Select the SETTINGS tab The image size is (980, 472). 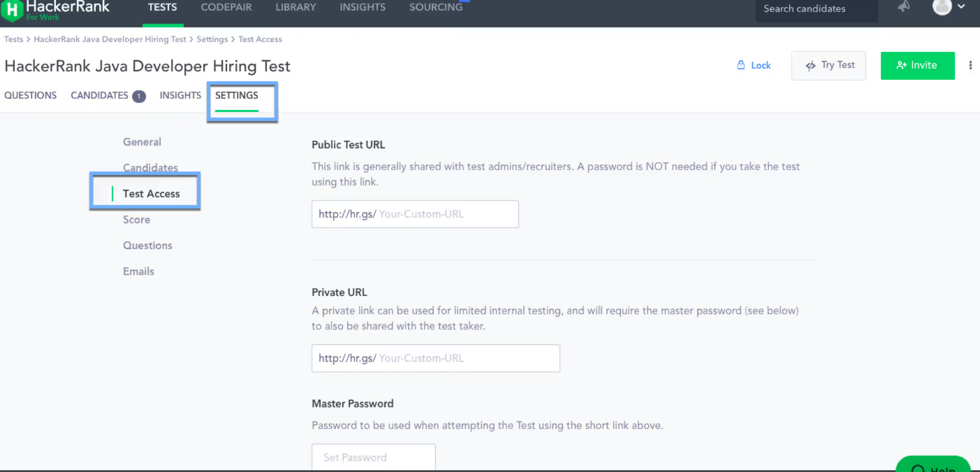click(237, 95)
